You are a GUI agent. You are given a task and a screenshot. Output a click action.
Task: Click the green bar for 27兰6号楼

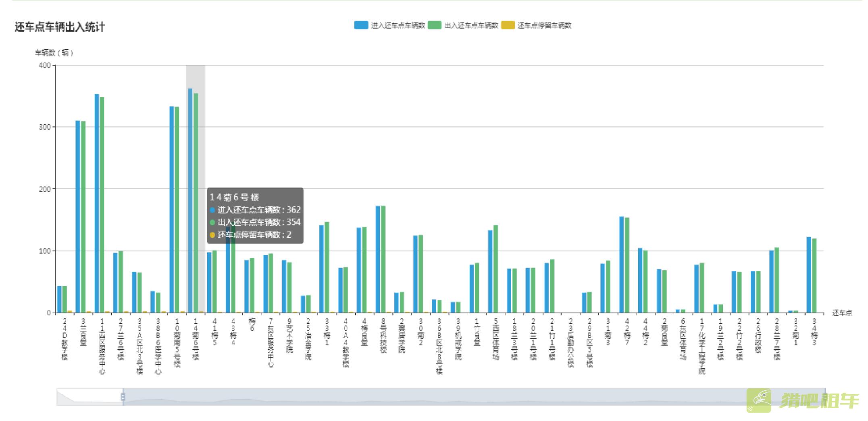click(121, 282)
